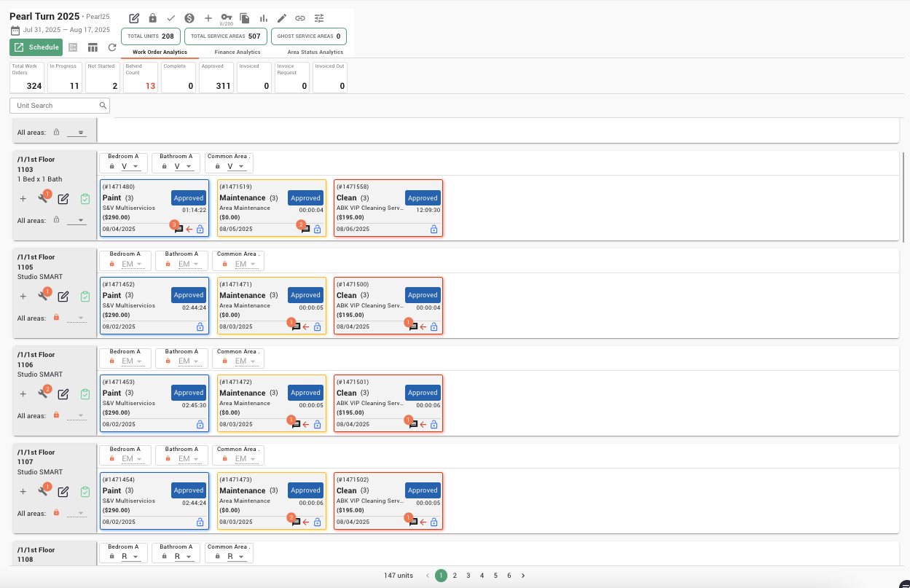Switch to the Finance Analytics tab
The width and height of the screenshot is (910, 588).
pos(238,52)
